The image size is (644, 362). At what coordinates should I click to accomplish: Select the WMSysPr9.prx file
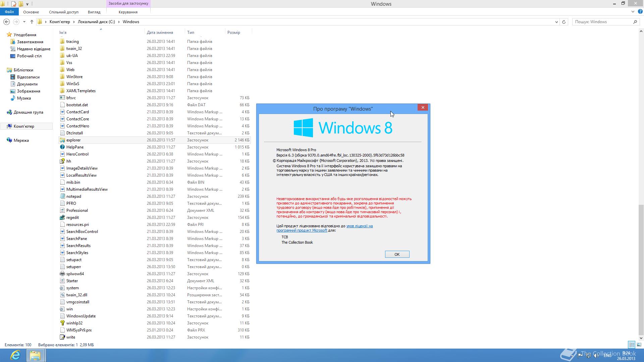(79, 330)
